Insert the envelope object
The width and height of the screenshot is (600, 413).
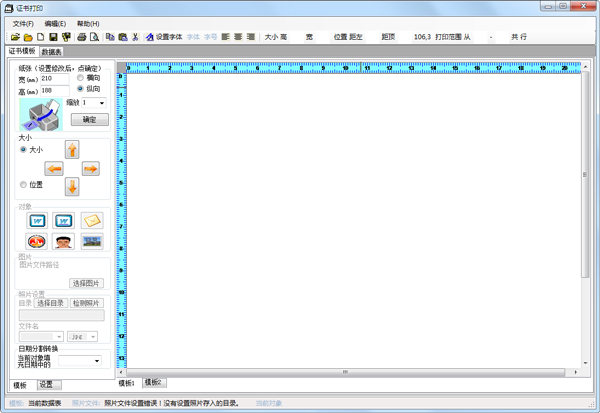click(92, 220)
